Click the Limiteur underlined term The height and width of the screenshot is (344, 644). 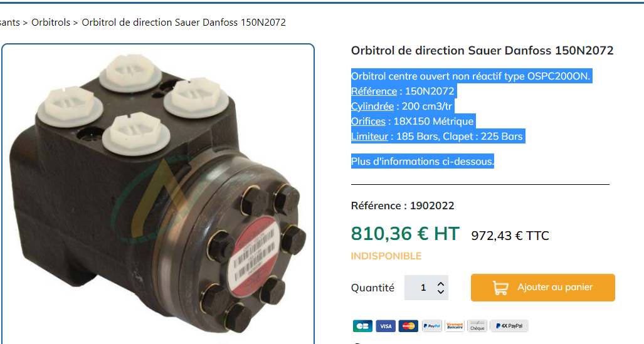click(369, 137)
